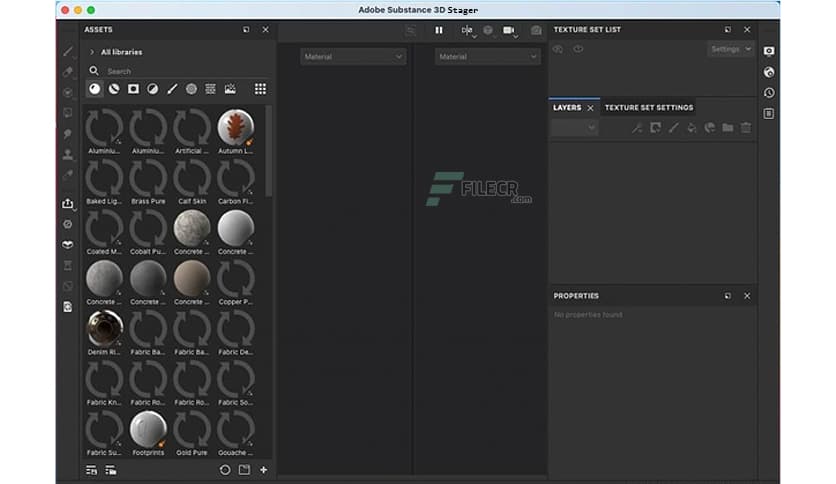The height and width of the screenshot is (484, 836).
Task: Click the plus icon to import assets
Action: pos(263,470)
